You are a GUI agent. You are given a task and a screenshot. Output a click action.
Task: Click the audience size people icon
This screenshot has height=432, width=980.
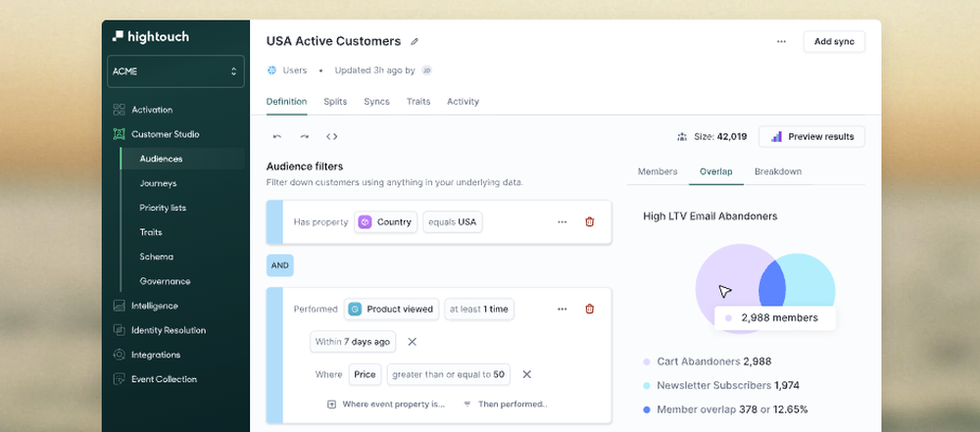pos(682,137)
